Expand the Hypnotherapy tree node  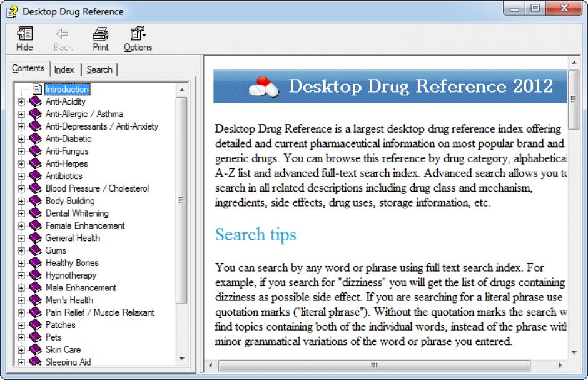click(x=21, y=275)
